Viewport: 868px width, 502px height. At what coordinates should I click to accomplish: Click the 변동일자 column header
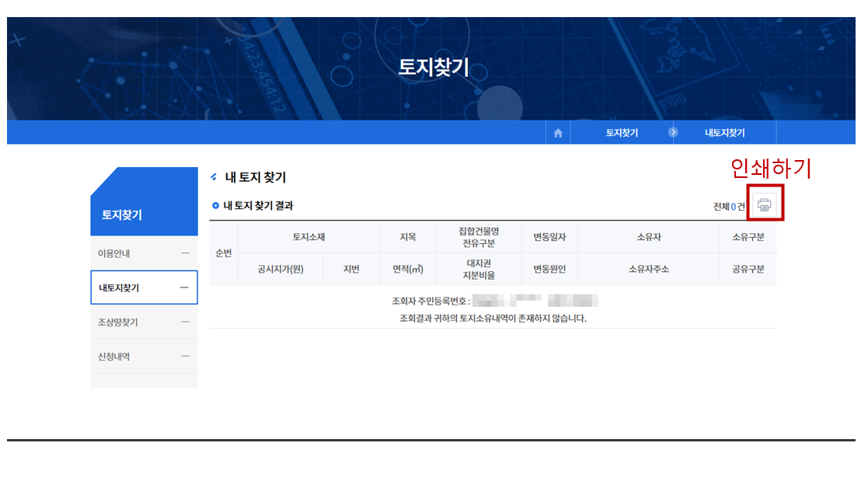pos(549,237)
